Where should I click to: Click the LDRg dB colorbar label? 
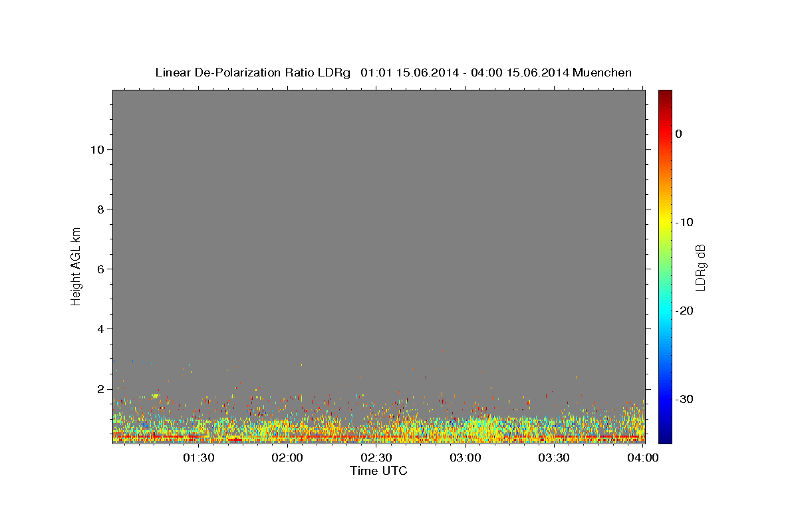coord(700,267)
